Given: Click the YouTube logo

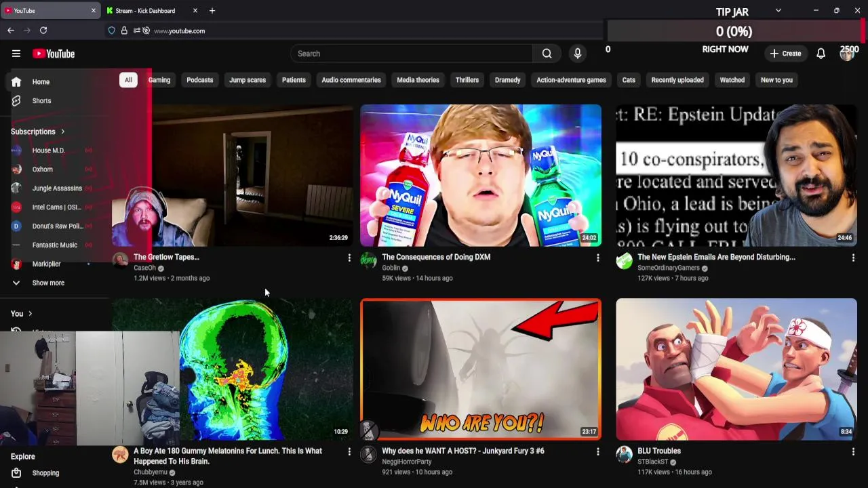Looking at the screenshot, I should 54,54.
